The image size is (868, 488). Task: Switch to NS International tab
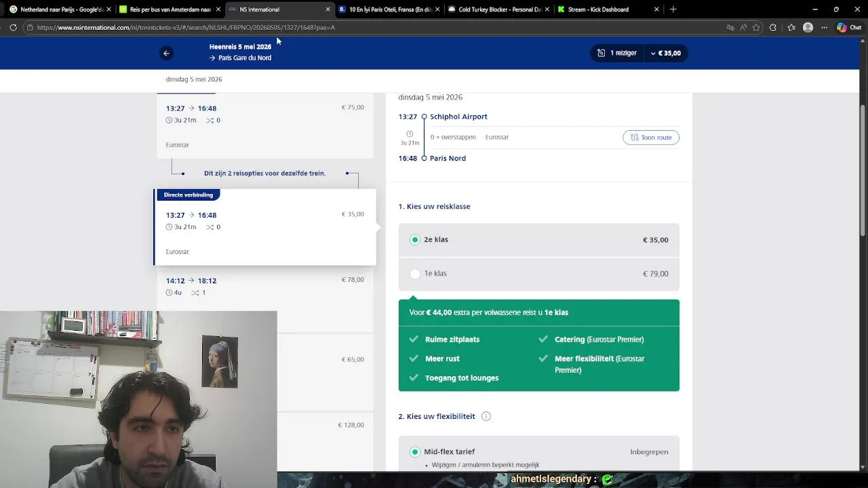coord(279,9)
